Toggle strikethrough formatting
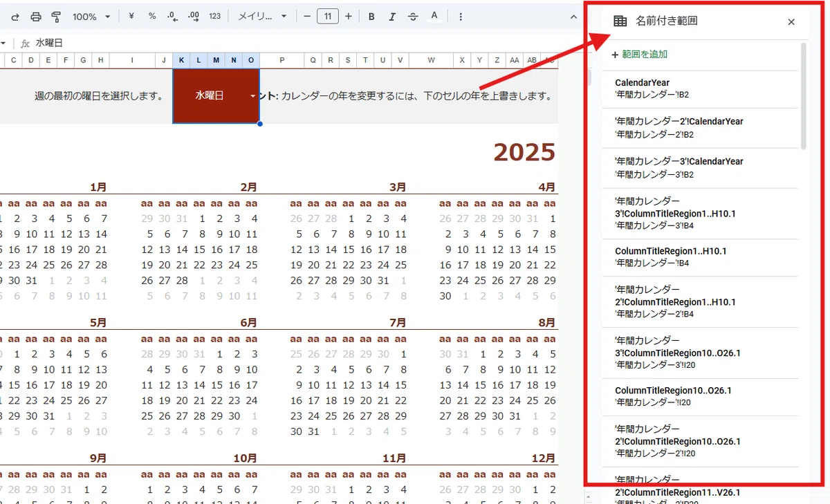Screen dimensions: 830x504 413,17
